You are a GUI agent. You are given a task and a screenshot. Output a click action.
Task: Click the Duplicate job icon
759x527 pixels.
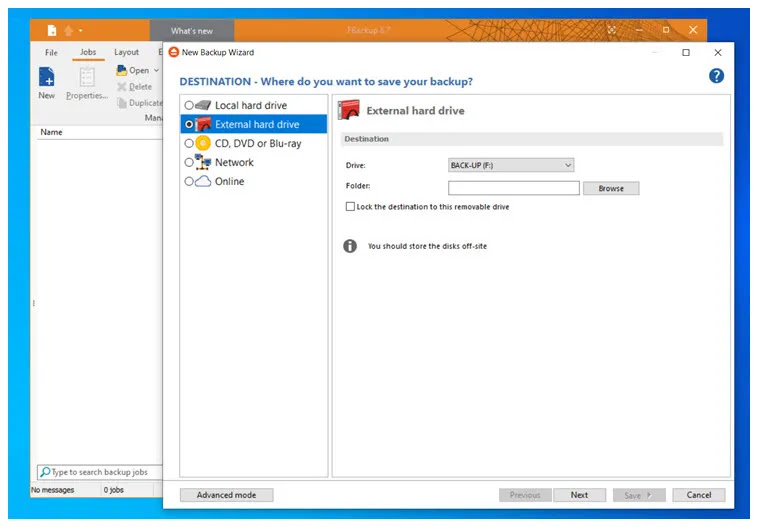pos(122,103)
